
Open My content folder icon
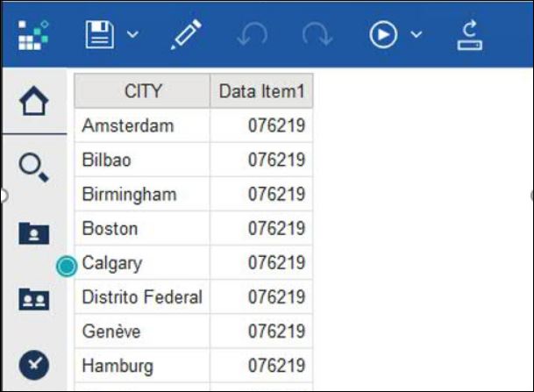point(34,233)
